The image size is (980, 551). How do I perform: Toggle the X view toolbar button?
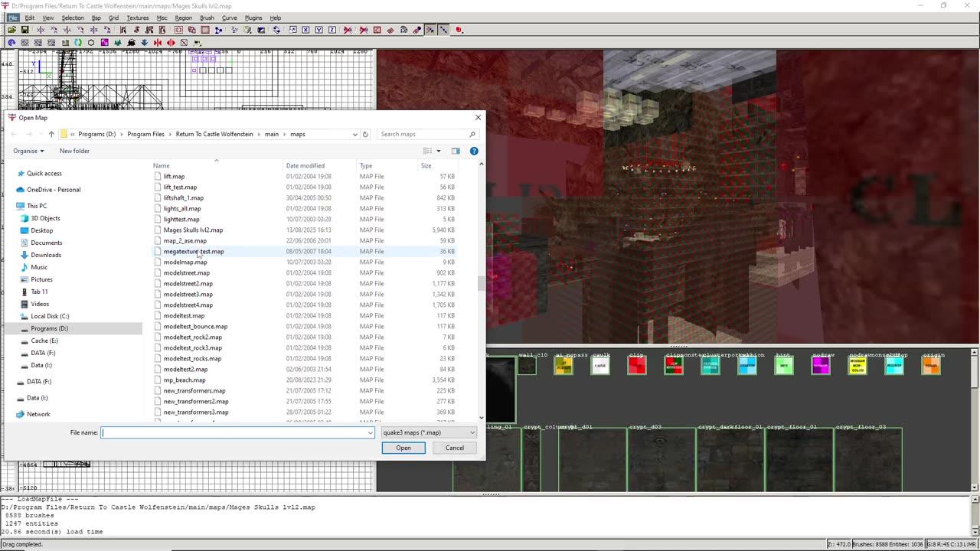305,30
